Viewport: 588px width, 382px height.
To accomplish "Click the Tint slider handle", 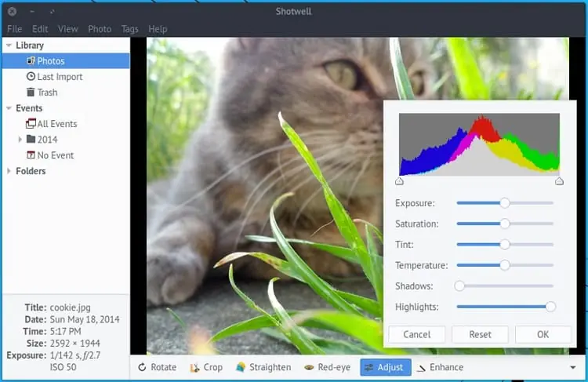I will tap(505, 245).
